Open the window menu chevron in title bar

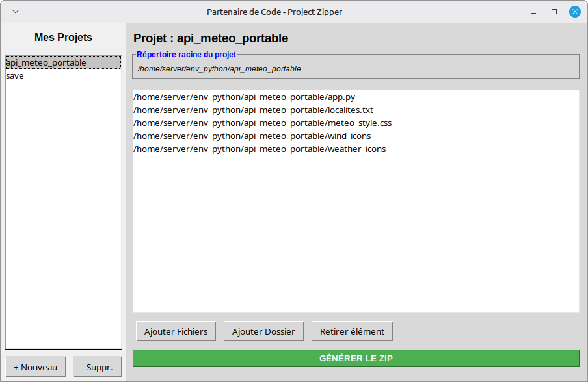[x=16, y=12]
